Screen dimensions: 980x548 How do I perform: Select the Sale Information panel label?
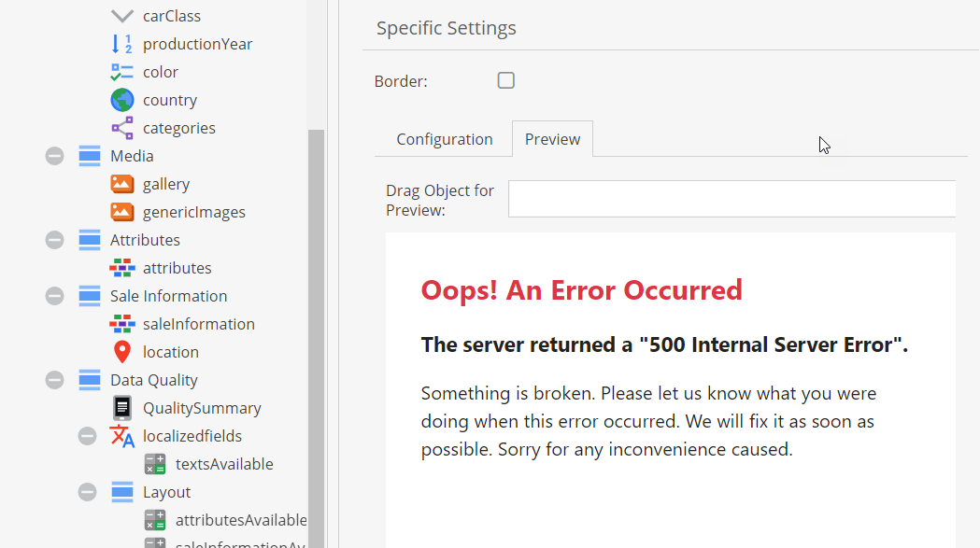(x=169, y=296)
